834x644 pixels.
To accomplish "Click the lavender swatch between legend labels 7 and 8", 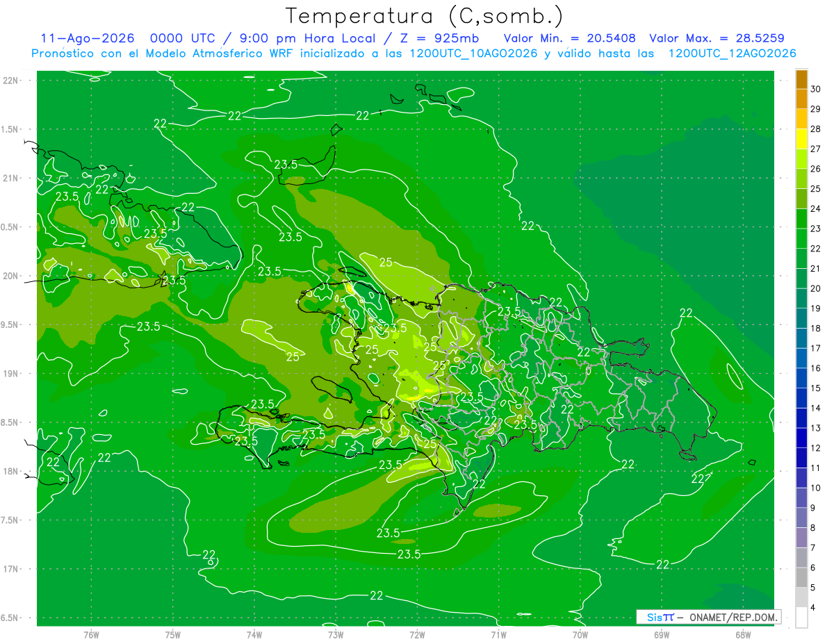I will (x=801, y=538).
